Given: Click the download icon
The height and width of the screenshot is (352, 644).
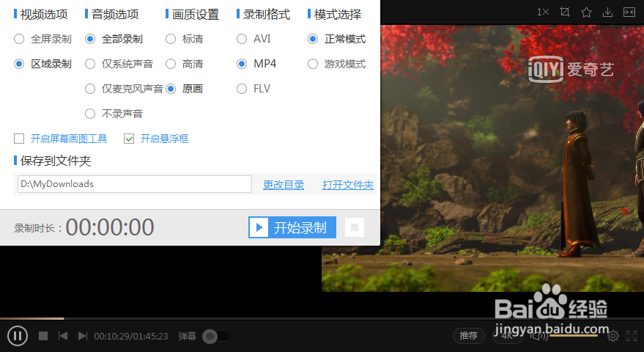Looking at the screenshot, I should pos(607,12).
